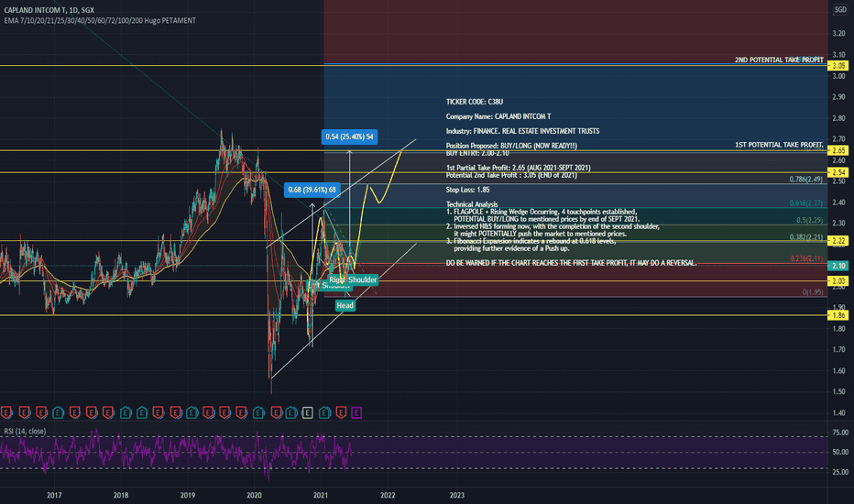Screen dimensions: 854x504
Task: Open the SGD currency selector
Action: click(840, 9)
